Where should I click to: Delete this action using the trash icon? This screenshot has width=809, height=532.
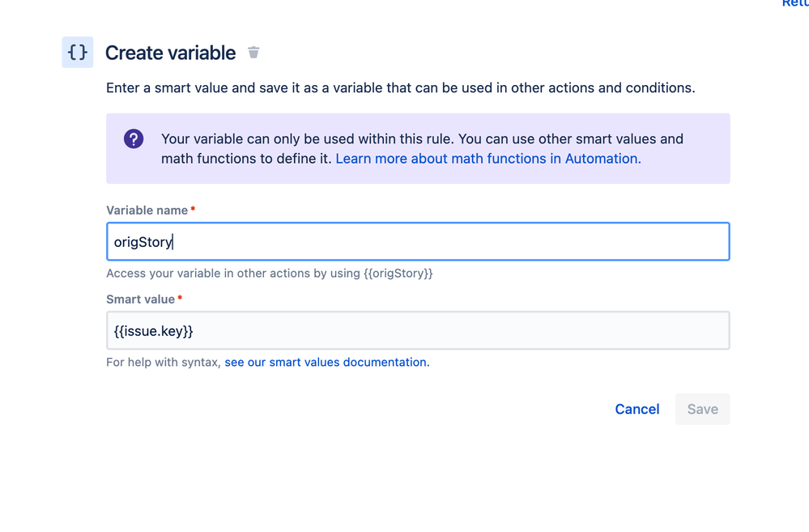pyautogui.click(x=253, y=52)
